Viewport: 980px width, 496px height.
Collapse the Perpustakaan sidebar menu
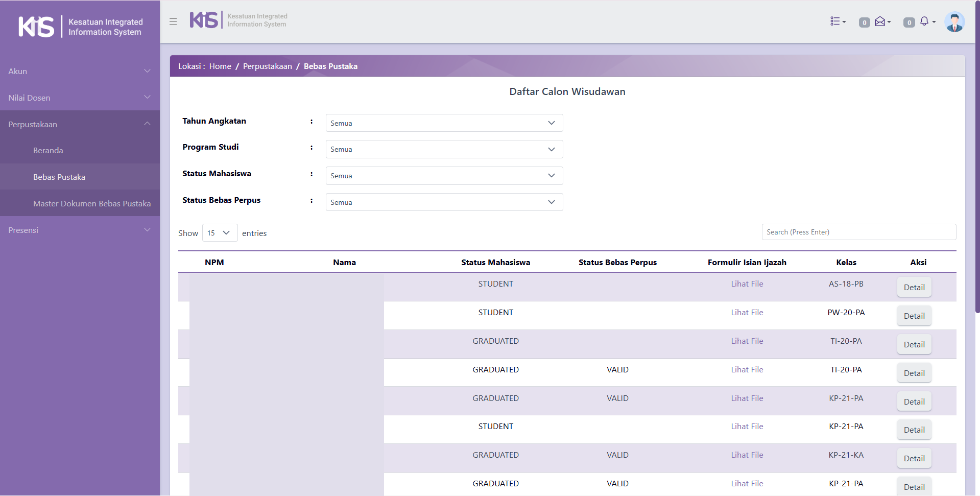(80, 124)
